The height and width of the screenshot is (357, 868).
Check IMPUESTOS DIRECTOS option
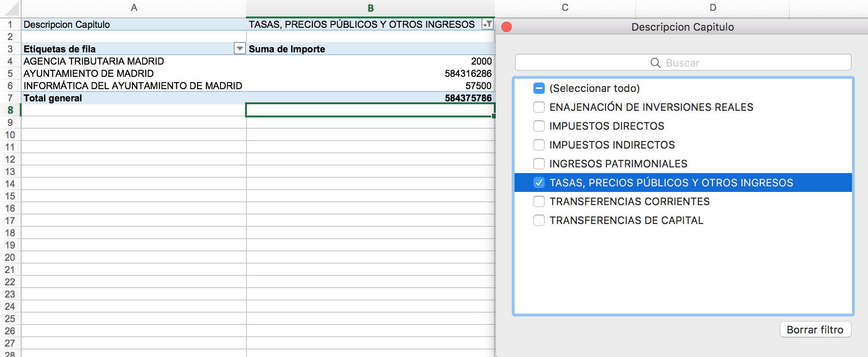(539, 126)
